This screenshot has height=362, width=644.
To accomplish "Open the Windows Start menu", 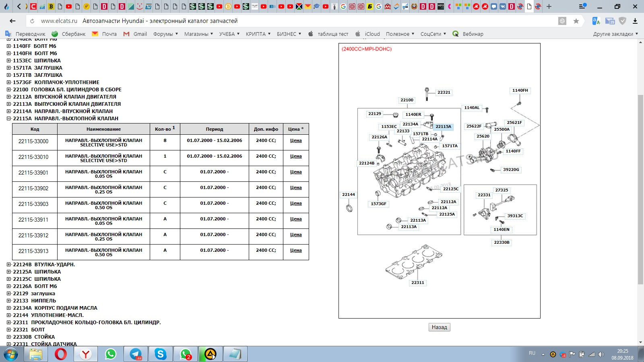I will click(x=11, y=354).
